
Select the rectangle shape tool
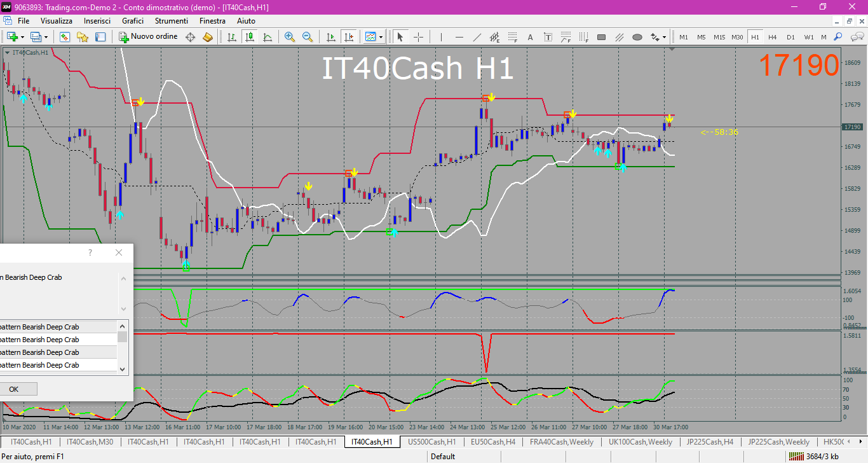tap(602, 37)
